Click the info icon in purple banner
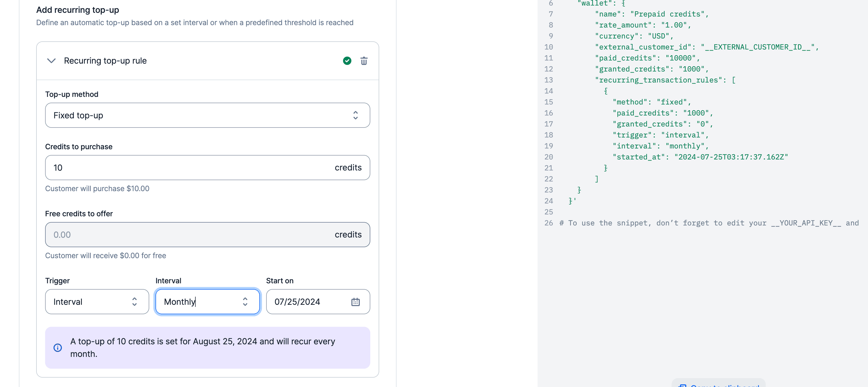 click(58, 348)
